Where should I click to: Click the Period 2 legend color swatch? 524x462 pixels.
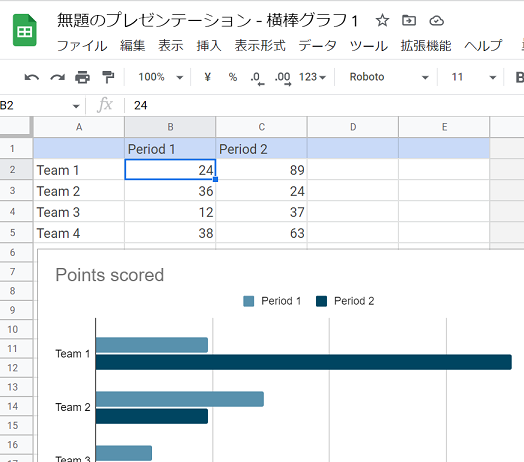[x=321, y=301]
